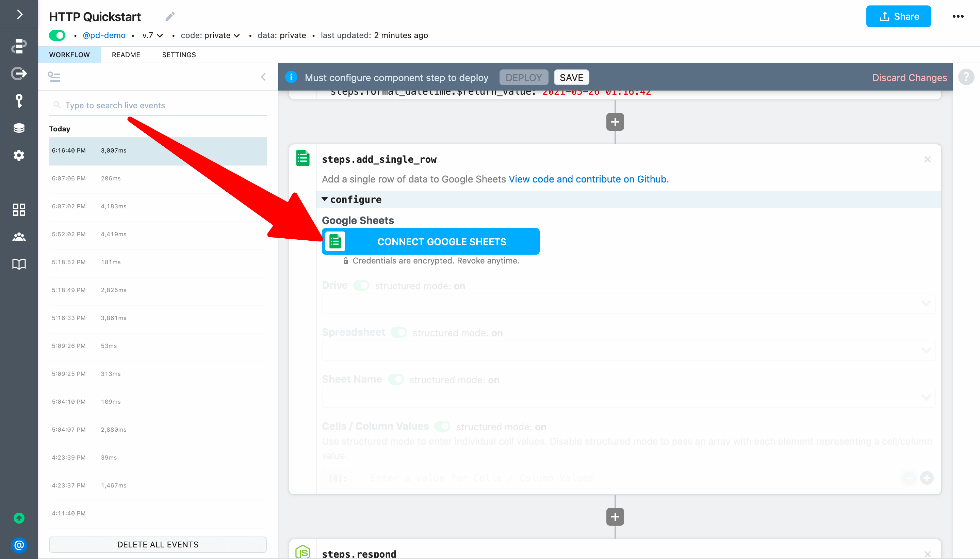Add step with plus above add_single_row

[615, 122]
